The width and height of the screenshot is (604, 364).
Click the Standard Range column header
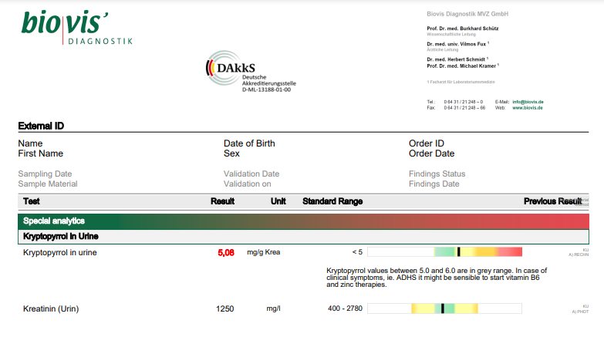pyautogui.click(x=332, y=201)
